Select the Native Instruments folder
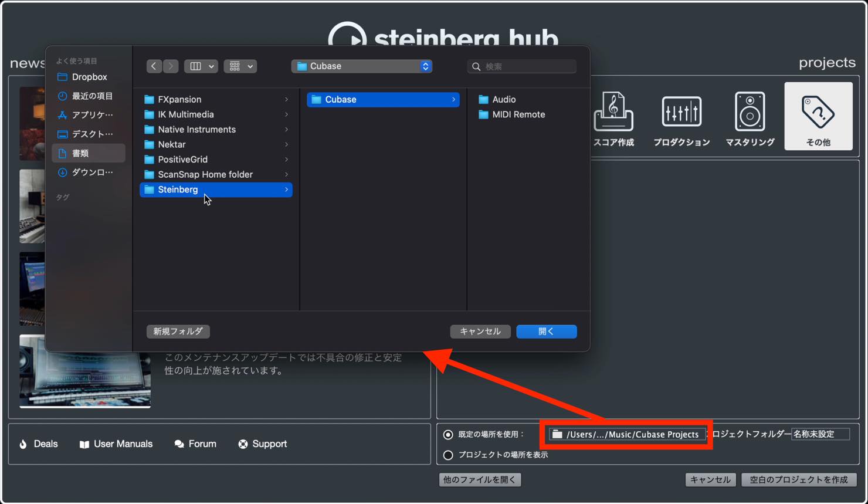 216,129
